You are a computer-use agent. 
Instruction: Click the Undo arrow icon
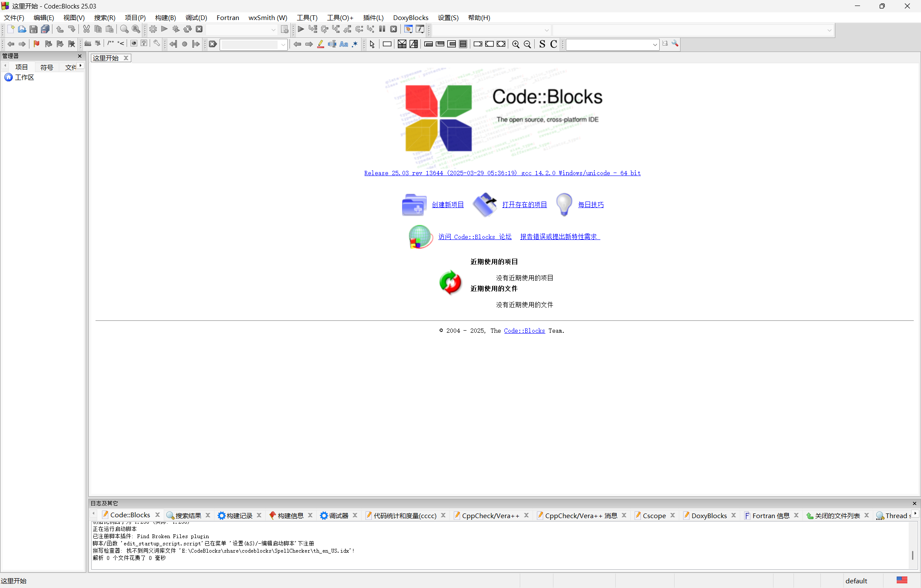[60, 29]
